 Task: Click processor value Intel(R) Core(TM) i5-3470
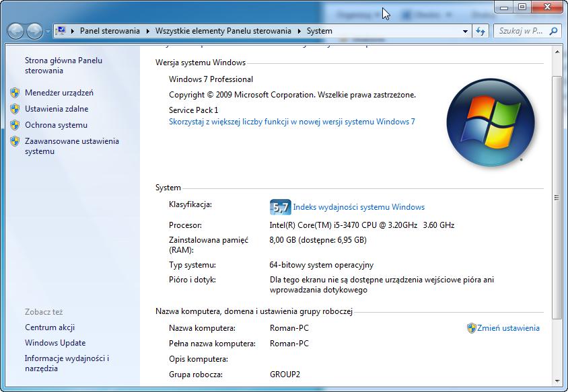pyautogui.click(x=362, y=225)
